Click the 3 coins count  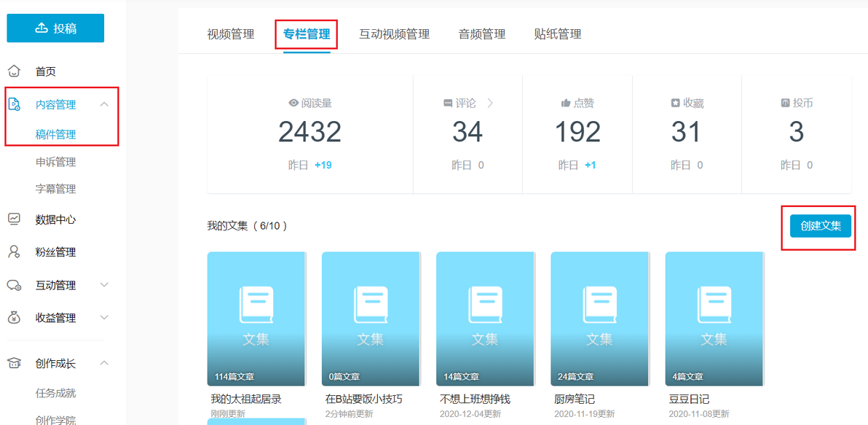tap(797, 133)
